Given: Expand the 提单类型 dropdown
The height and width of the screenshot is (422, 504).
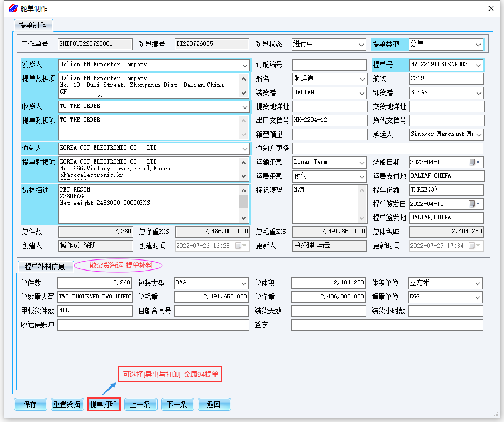Looking at the screenshot, I should click(478, 45).
